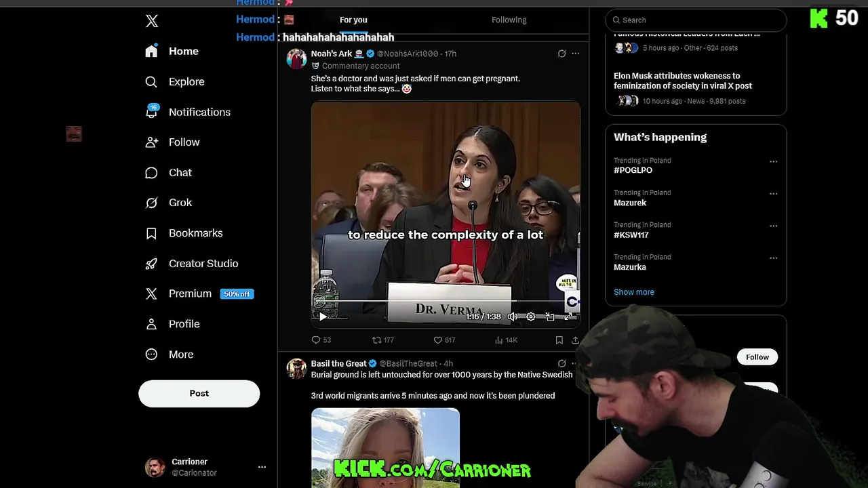
Task: Click Grok icon on Basil's post
Action: pos(561,364)
